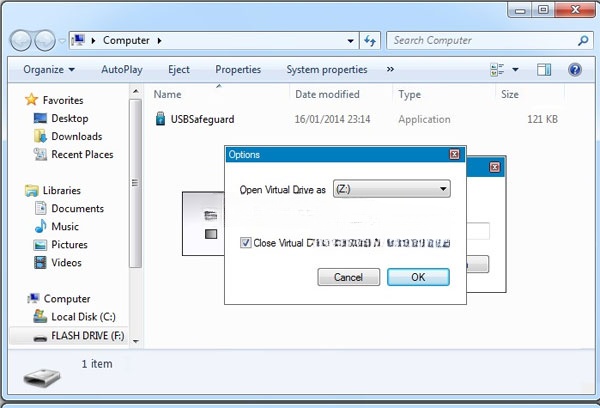The image size is (600, 408).
Task: Choose AutoPlay in the toolbar
Action: coord(122,70)
